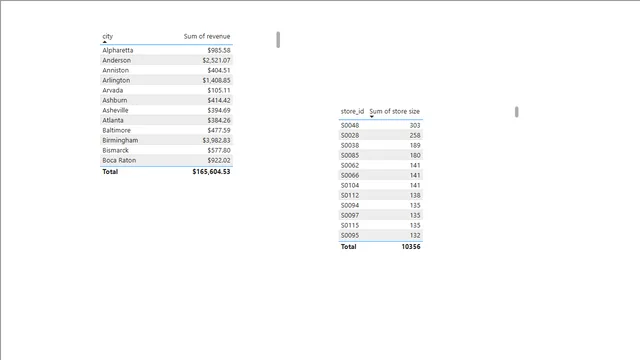The height and width of the screenshot is (360, 640).
Task: Click the $2,521.07 revenue value
Action: point(216,60)
